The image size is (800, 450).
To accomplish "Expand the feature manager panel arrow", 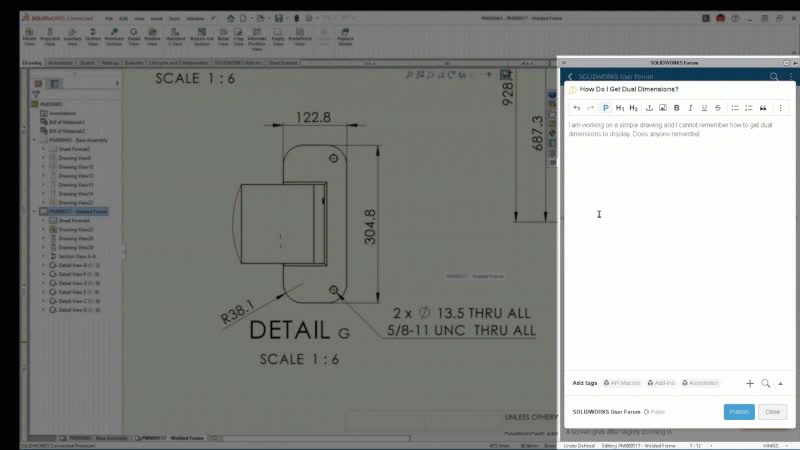I will (117, 83).
